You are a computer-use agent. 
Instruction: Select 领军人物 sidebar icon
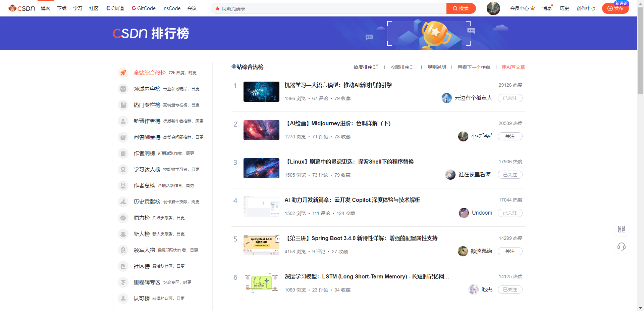(123, 250)
